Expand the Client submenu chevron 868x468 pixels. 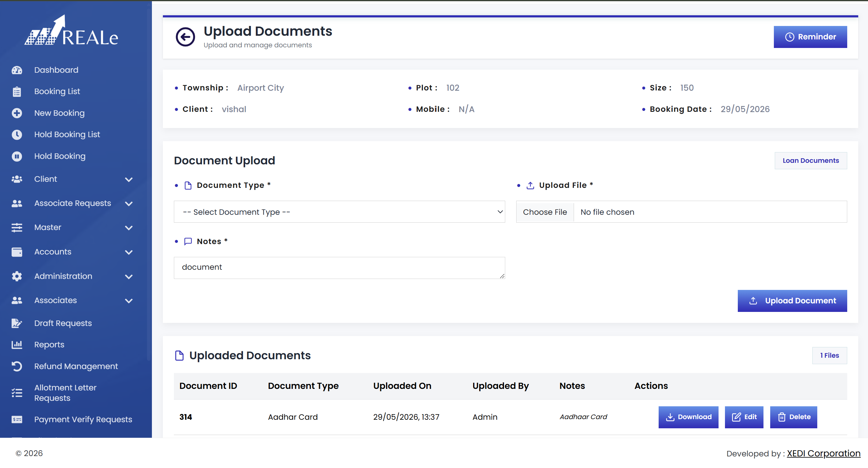coord(129,179)
